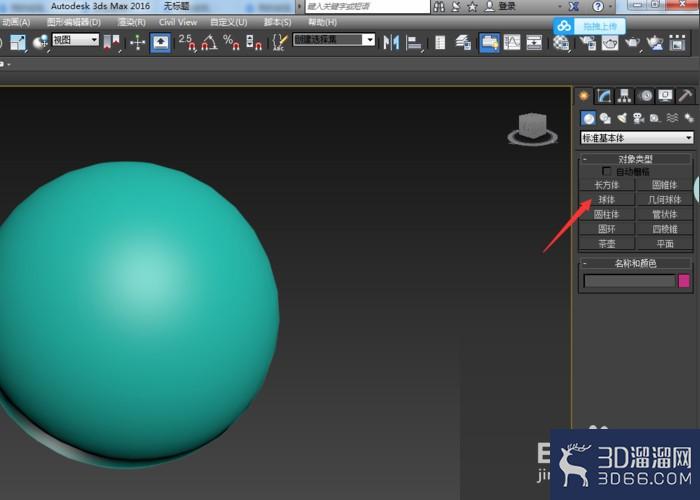700x500 pixels.
Task: Toggle the highlighted Ribbon button
Action: pos(489,43)
